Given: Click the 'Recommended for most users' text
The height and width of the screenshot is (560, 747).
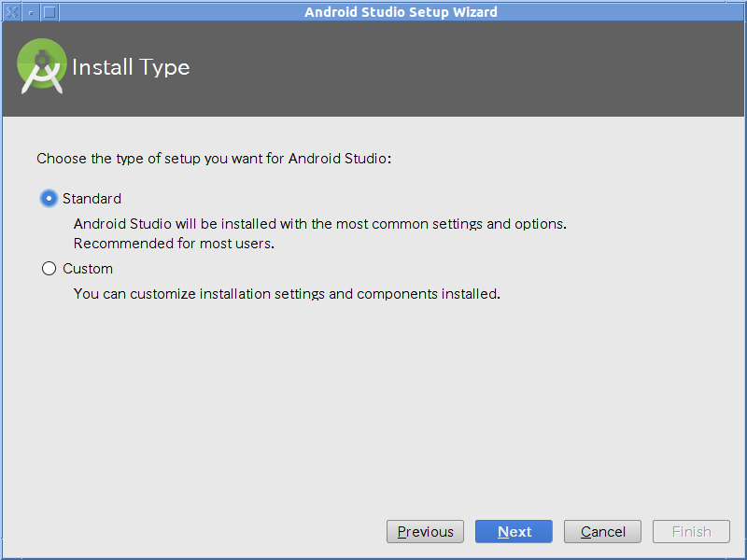Looking at the screenshot, I should click(174, 244).
